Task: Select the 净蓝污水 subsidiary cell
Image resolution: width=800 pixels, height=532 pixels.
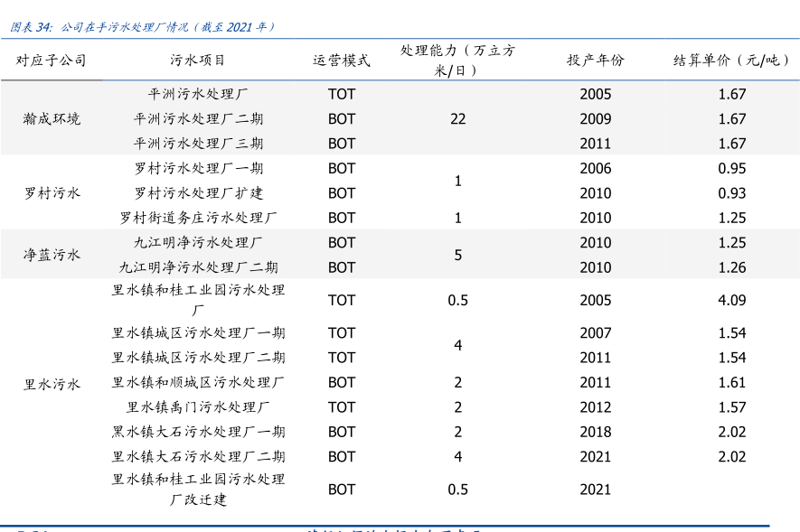Action: [52, 255]
